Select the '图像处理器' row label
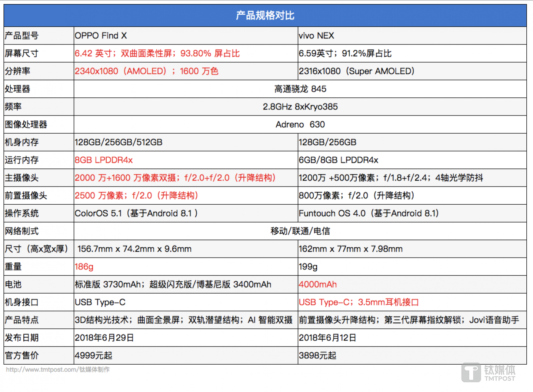The image size is (533, 392). coord(26,124)
